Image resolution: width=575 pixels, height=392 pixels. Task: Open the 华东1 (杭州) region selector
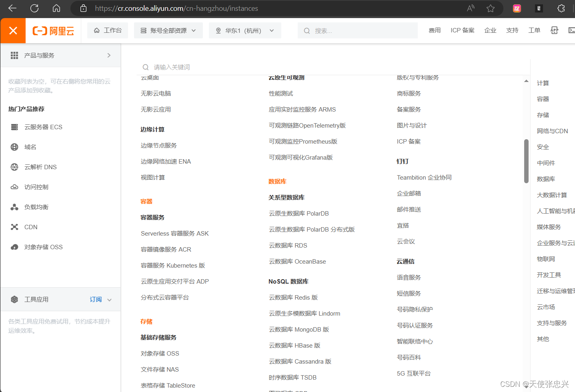244,30
